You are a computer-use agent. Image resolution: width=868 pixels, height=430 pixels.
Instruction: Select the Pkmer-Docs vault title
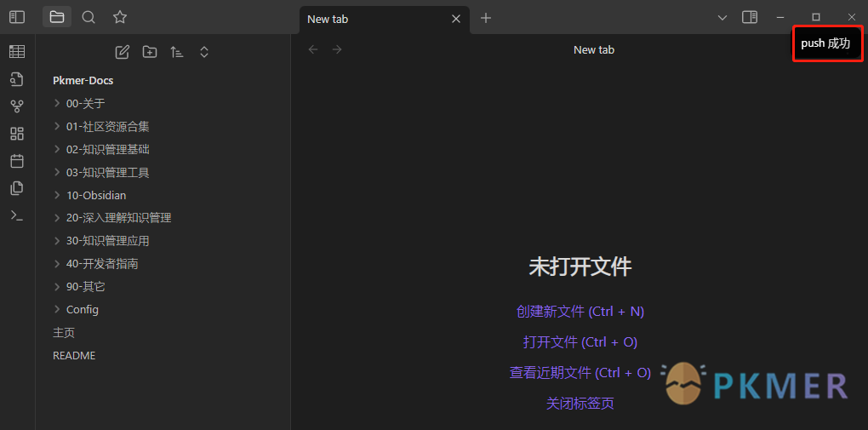[83, 81]
